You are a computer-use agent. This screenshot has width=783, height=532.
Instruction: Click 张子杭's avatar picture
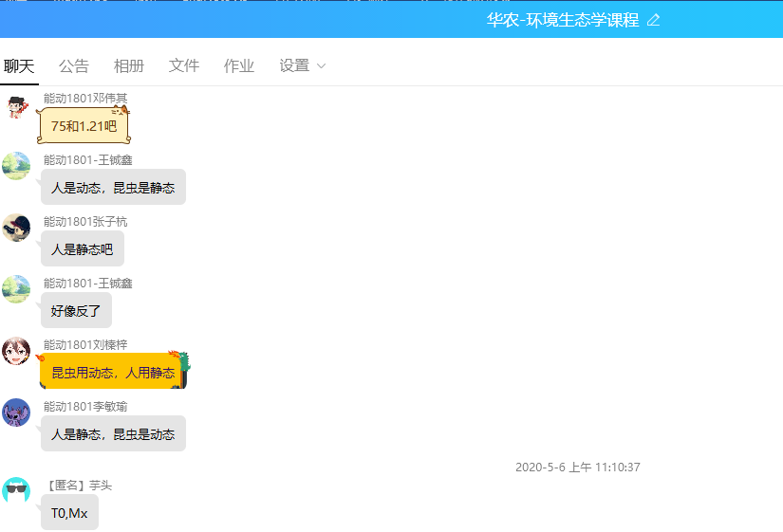click(16, 228)
